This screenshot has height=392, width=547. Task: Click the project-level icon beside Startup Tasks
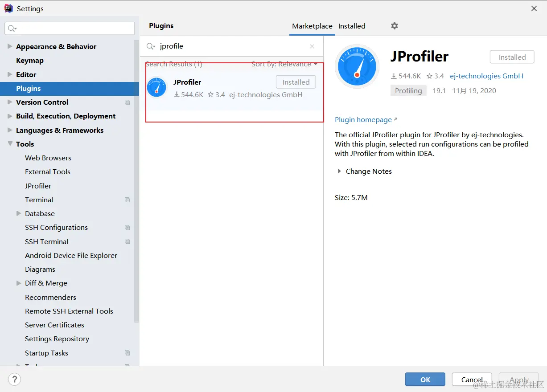(127, 353)
